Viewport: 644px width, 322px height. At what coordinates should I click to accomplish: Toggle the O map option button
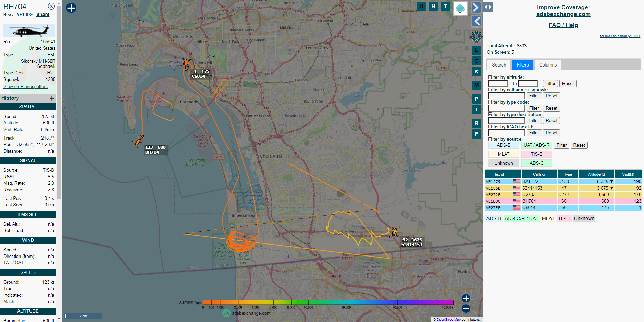tap(476, 61)
